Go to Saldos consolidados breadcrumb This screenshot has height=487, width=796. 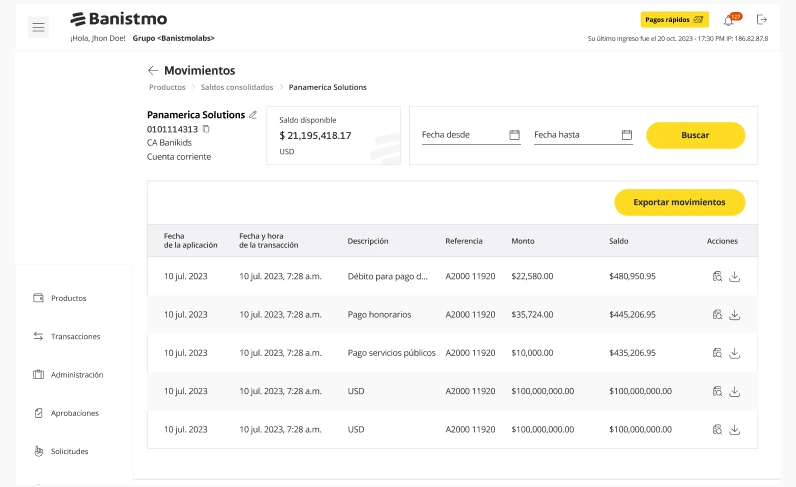click(237, 87)
